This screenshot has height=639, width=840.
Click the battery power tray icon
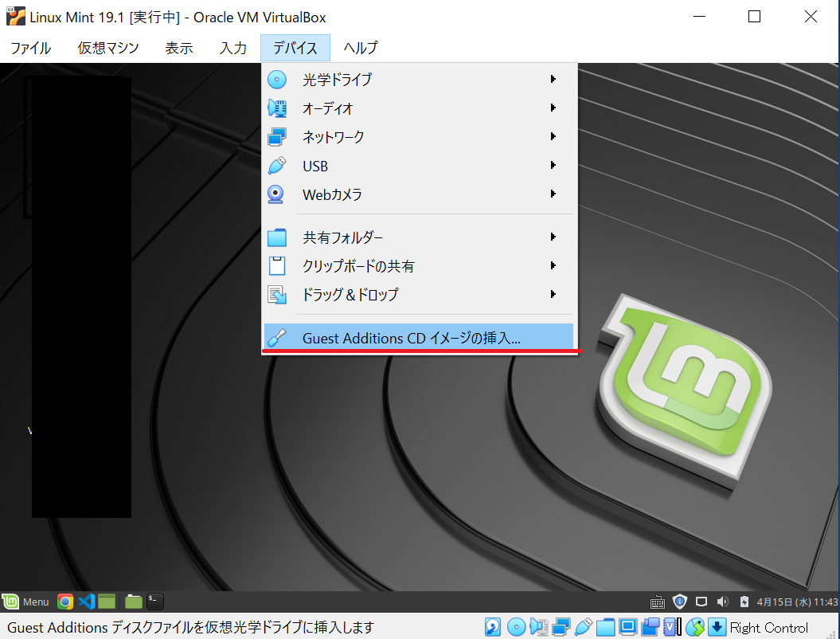click(744, 602)
